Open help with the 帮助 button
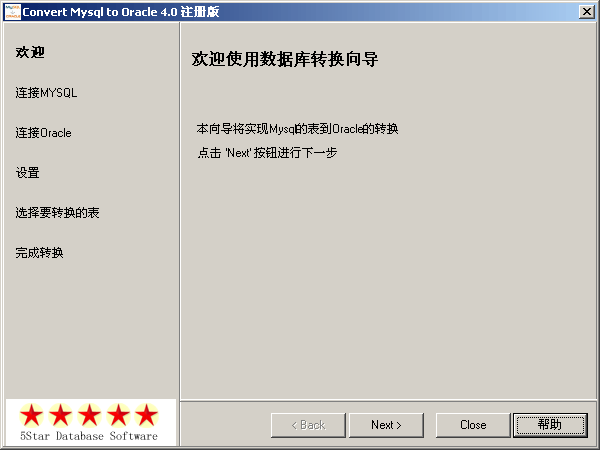This screenshot has width=600, height=450. tap(550, 425)
